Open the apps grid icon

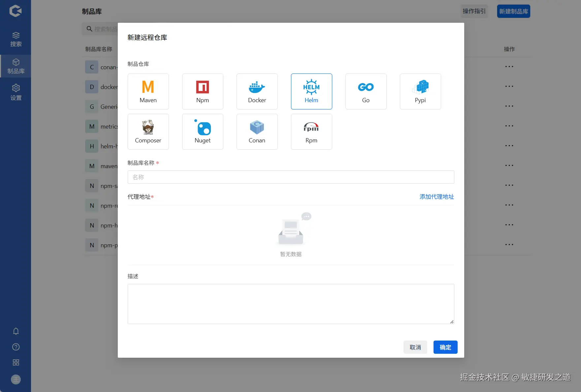[x=16, y=362]
